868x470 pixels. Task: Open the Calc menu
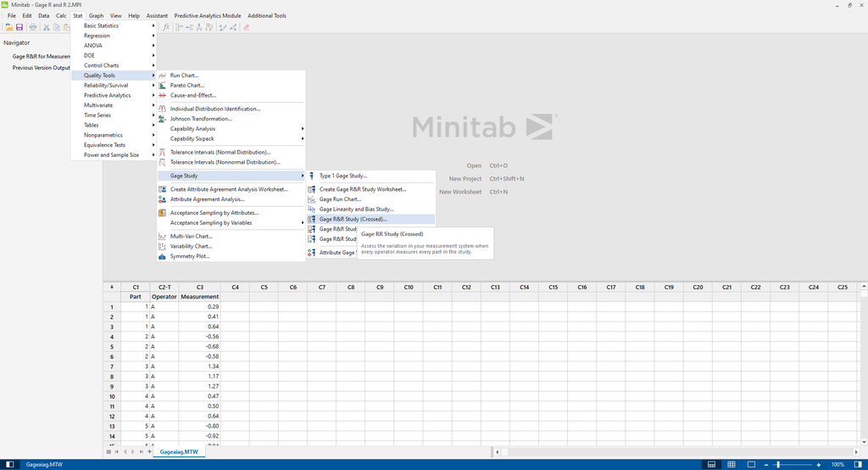pos(61,15)
